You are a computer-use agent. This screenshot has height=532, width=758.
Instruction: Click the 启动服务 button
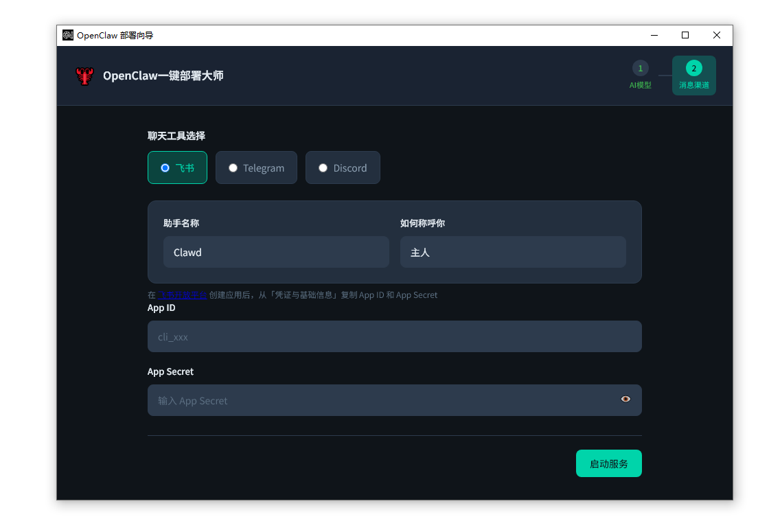click(x=608, y=463)
